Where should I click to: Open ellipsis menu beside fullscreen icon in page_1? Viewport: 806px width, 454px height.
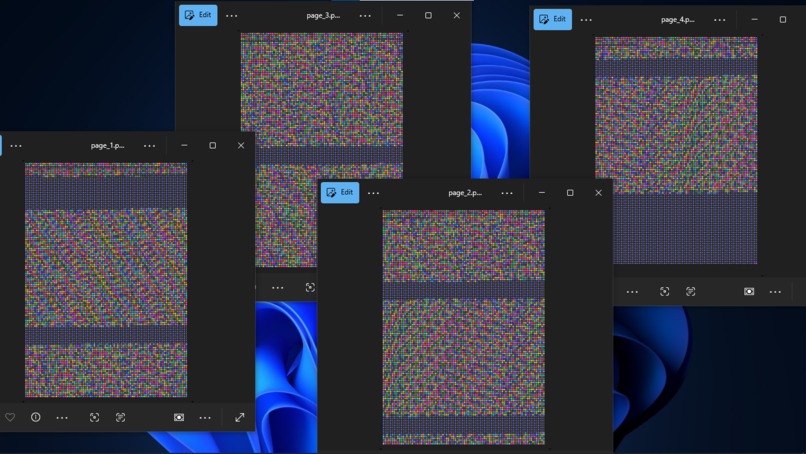coord(205,417)
